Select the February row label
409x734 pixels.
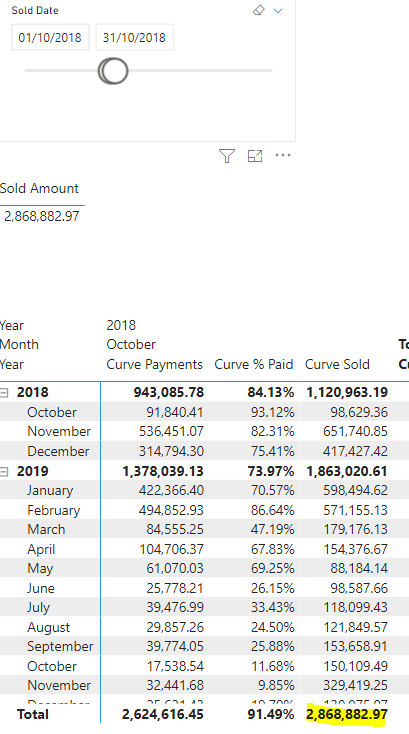tap(53, 510)
